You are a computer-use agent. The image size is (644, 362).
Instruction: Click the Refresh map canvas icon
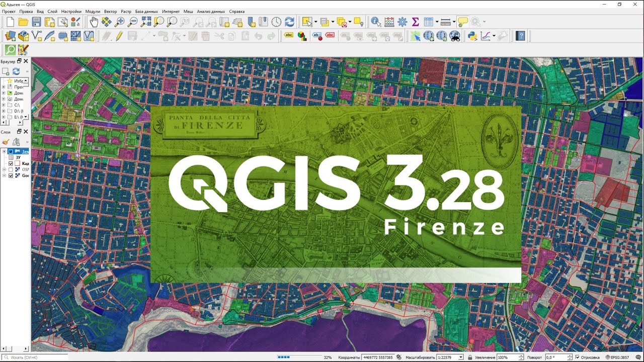pyautogui.click(x=289, y=22)
